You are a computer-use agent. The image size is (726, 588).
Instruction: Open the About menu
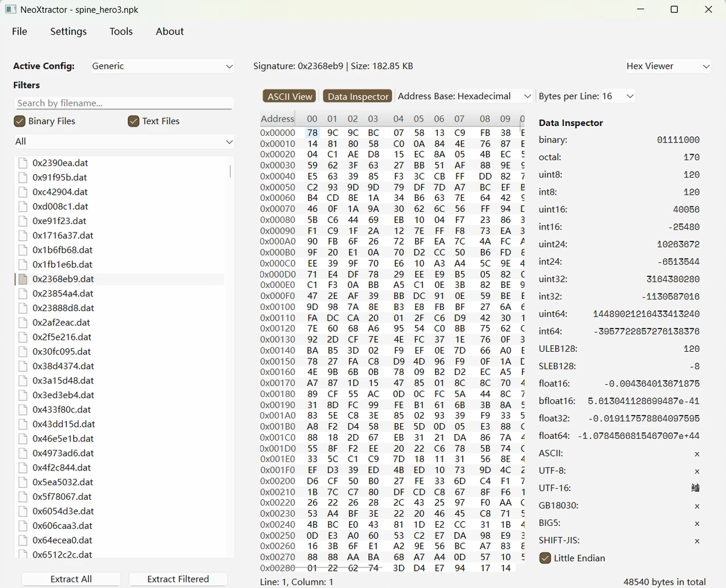(169, 32)
